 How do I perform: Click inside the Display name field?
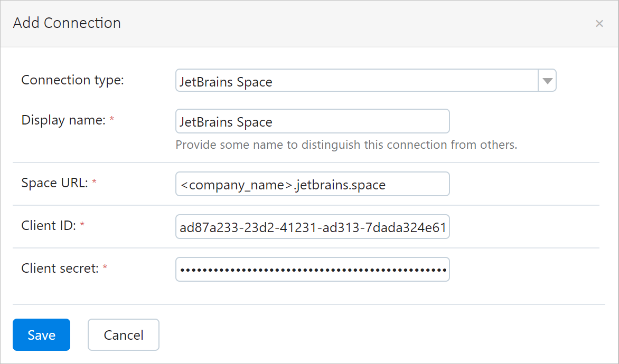[313, 121]
